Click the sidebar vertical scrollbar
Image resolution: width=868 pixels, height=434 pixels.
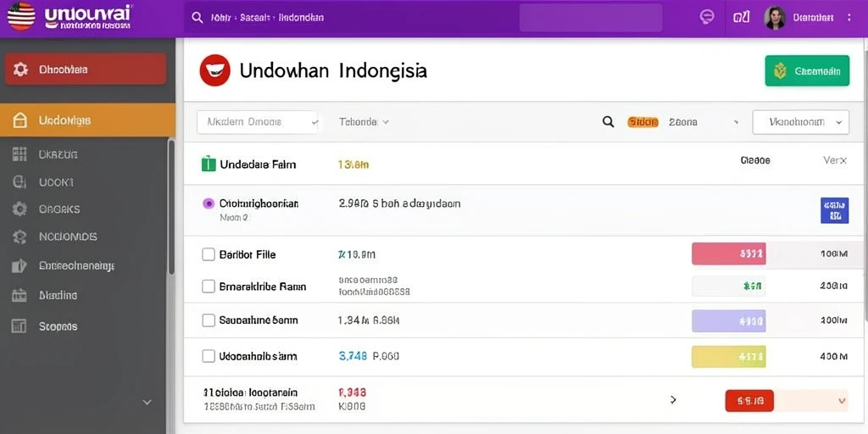tap(171, 207)
